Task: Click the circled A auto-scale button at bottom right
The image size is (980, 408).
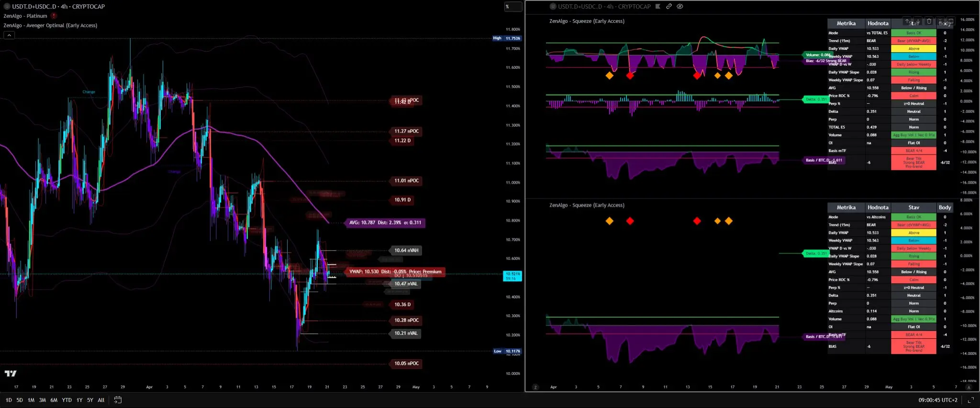Action: click(x=969, y=387)
